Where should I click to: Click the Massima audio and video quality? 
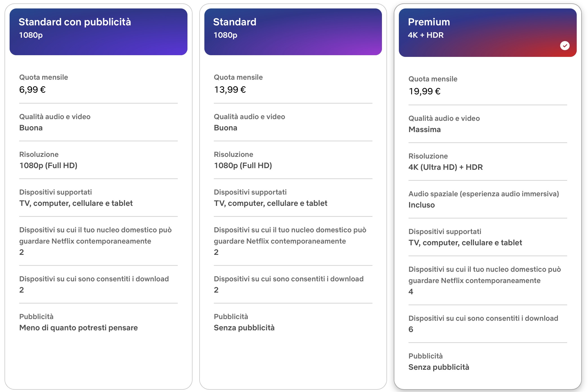pyautogui.click(x=425, y=130)
